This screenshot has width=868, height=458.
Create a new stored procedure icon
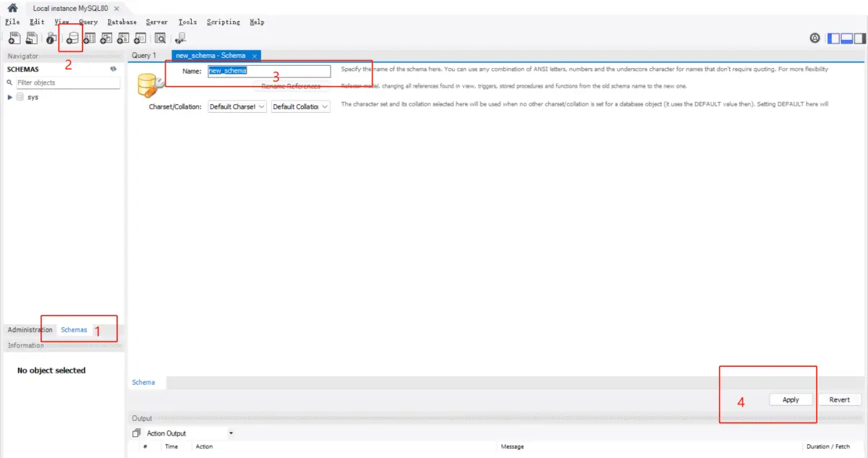[124, 38]
